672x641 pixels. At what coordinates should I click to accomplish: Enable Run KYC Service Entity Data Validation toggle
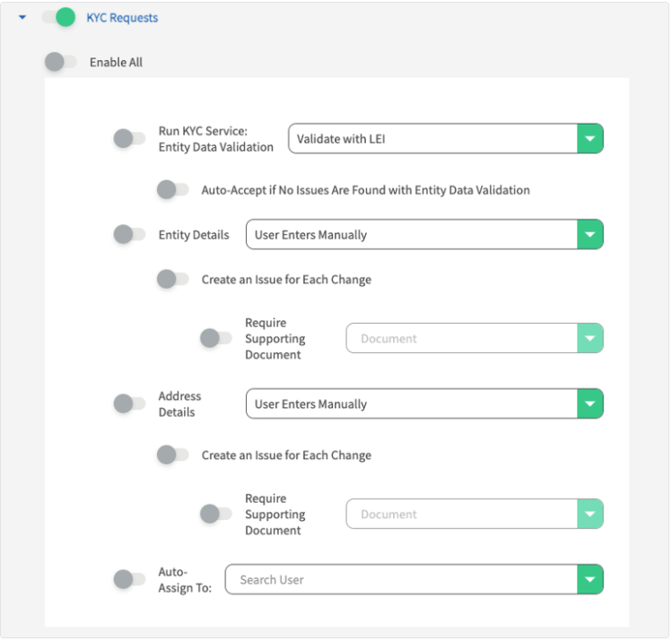tap(129, 139)
